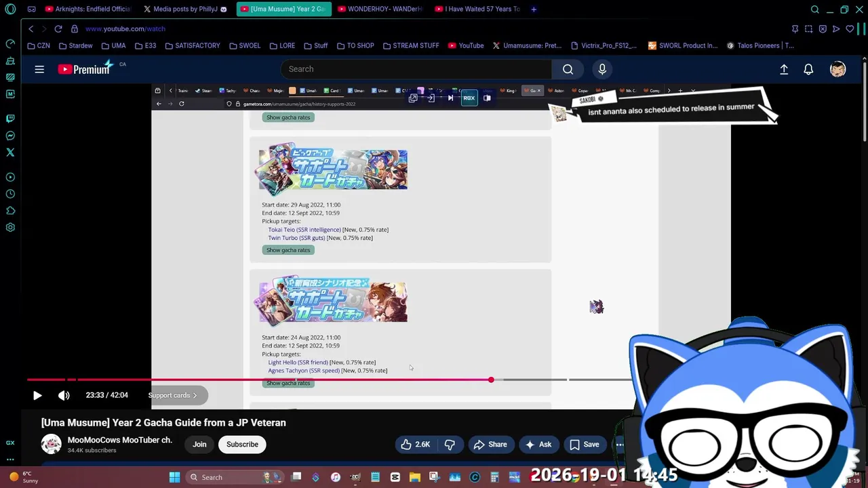
Task: Open YouTube guide hamburger menu
Action: coord(39,69)
